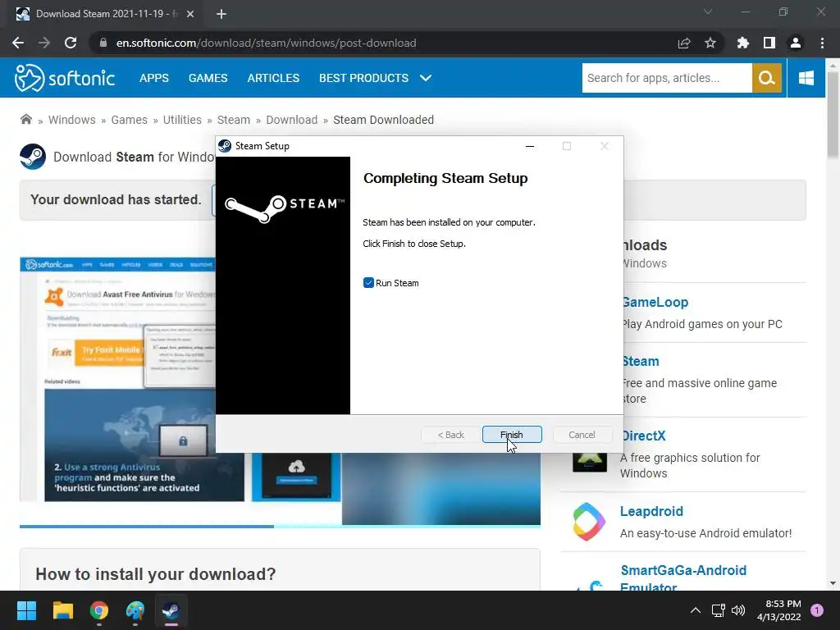Click Cancel in Steam Setup dialog
The width and height of the screenshot is (840, 630).
[x=582, y=435]
